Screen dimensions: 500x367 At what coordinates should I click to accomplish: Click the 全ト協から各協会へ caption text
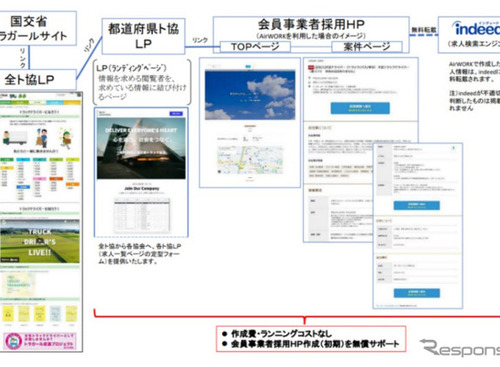pos(139,254)
